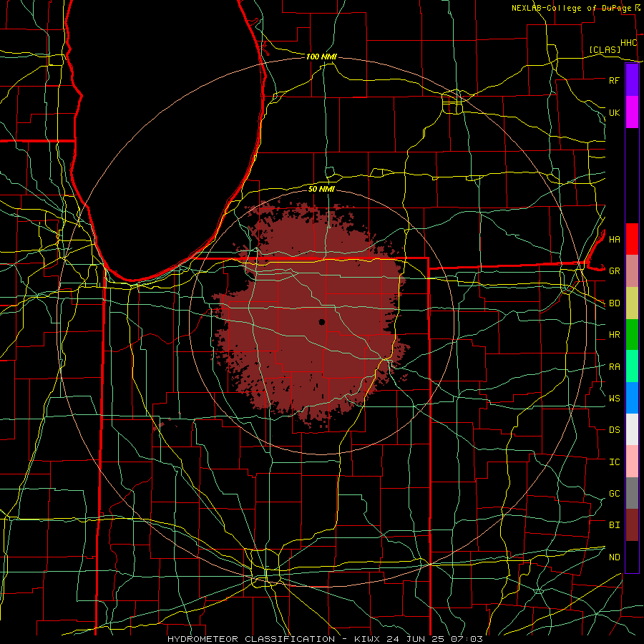Select the 'WS' legend label

614,399
